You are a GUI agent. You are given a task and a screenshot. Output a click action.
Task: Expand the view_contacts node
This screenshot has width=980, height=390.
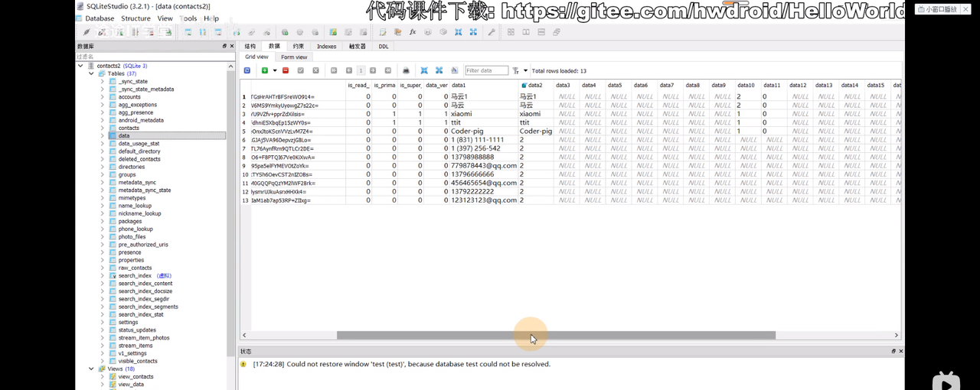[102, 376]
